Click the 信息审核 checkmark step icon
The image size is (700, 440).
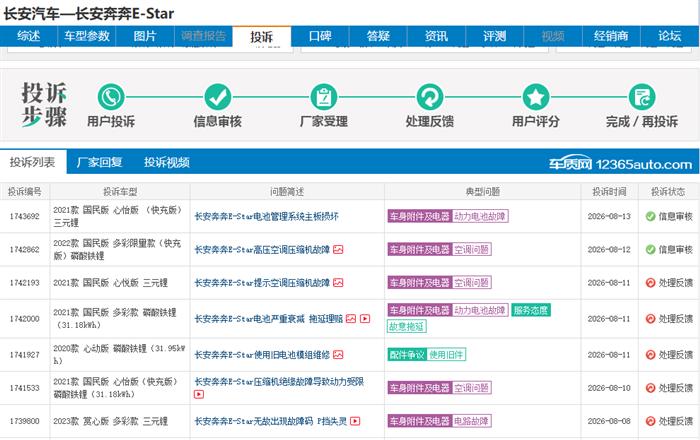click(x=217, y=97)
